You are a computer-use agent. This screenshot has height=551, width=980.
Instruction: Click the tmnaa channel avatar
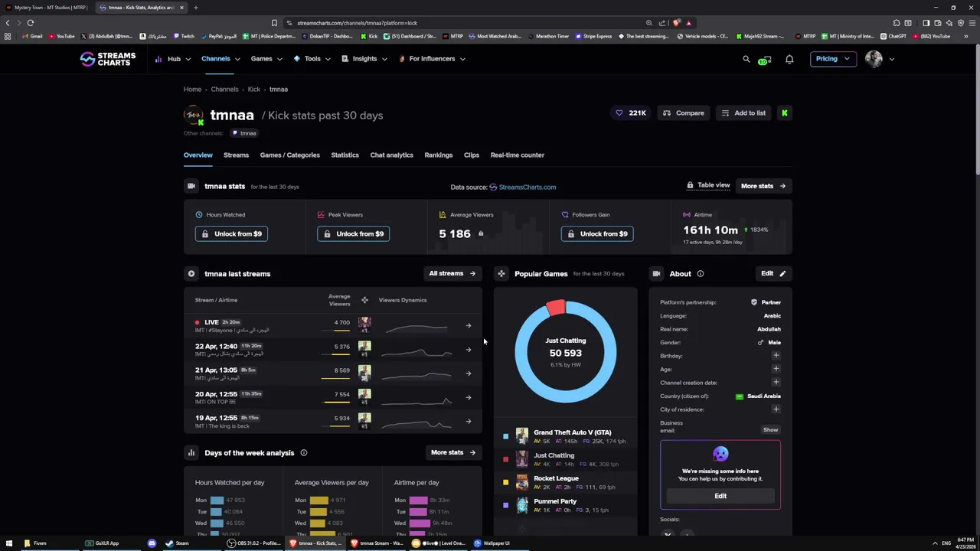[x=194, y=116]
